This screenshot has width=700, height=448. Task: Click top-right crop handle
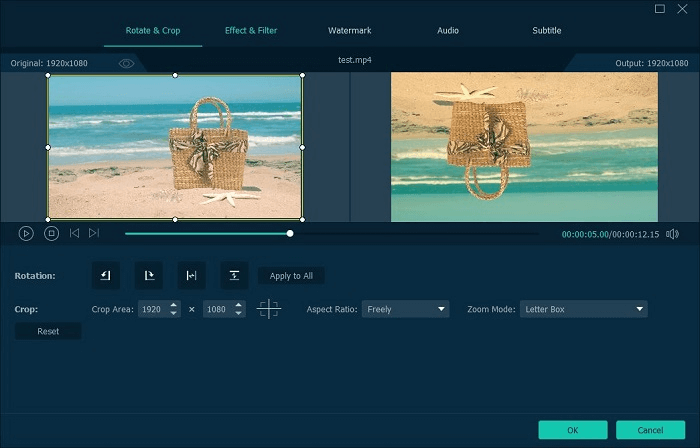[x=302, y=75]
